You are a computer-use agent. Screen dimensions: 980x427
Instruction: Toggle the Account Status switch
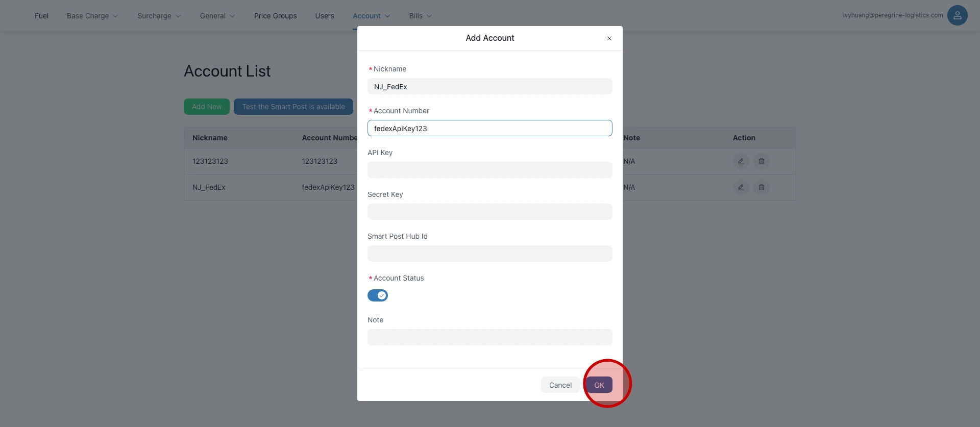(x=378, y=295)
